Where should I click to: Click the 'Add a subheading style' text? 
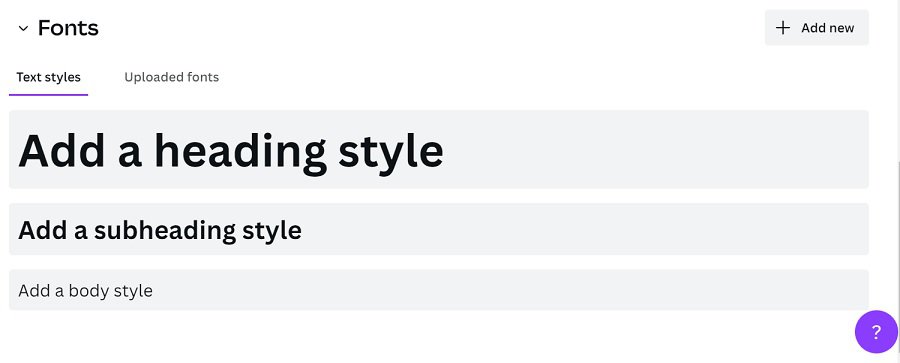click(x=160, y=230)
